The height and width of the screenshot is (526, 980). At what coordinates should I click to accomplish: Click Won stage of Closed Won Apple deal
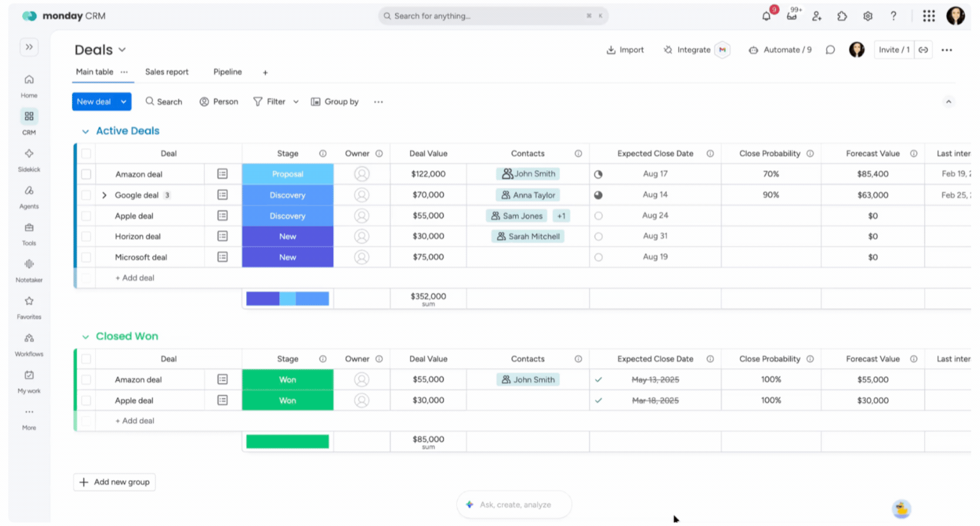[288, 400]
